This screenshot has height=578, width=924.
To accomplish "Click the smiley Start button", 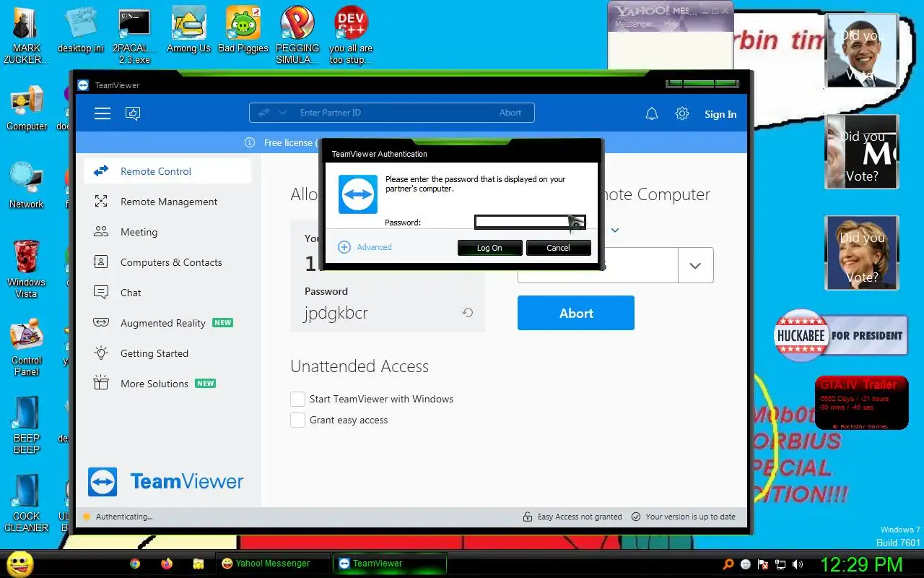I will coord(20,564).
